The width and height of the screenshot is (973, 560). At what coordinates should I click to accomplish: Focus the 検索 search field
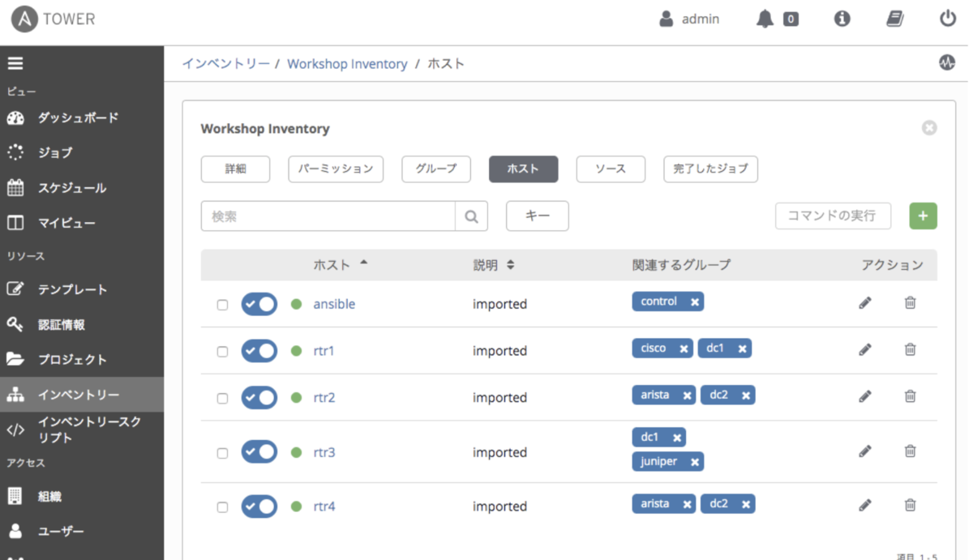pos(328,216)
